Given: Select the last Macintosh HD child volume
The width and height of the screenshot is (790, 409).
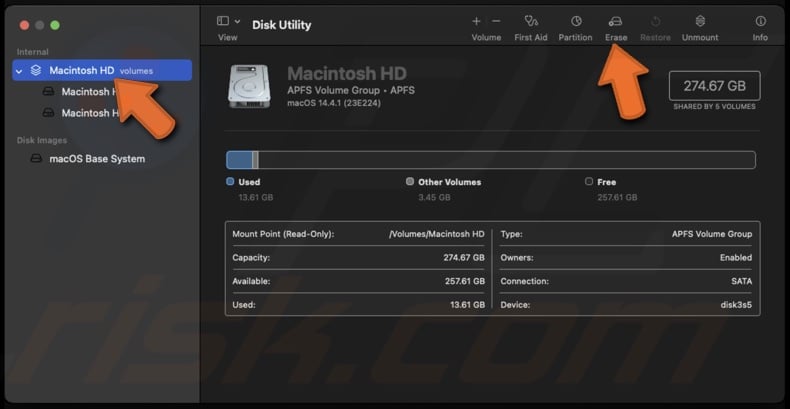Looking at the screenshot, I should coord(91,113).
